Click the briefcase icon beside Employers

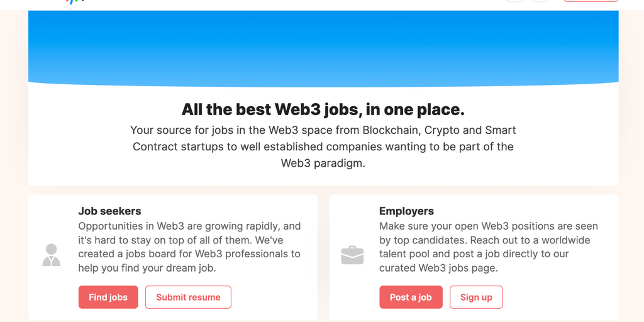(x=352, y=255)
